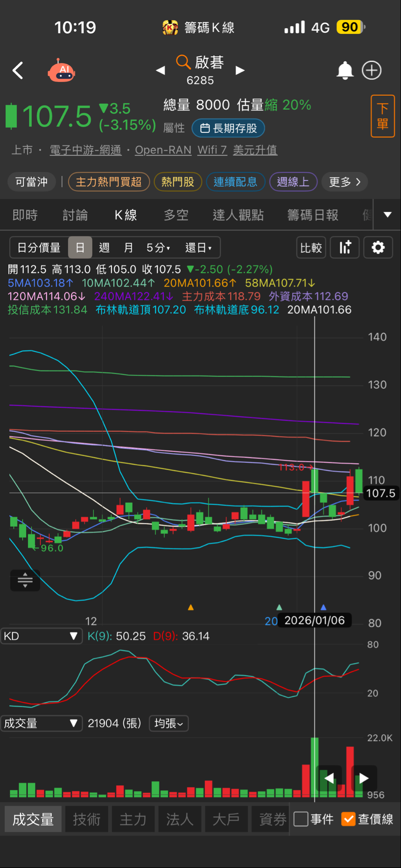
Task: Expand the tab list dropdown arrow
Action: tap(388, 215)
